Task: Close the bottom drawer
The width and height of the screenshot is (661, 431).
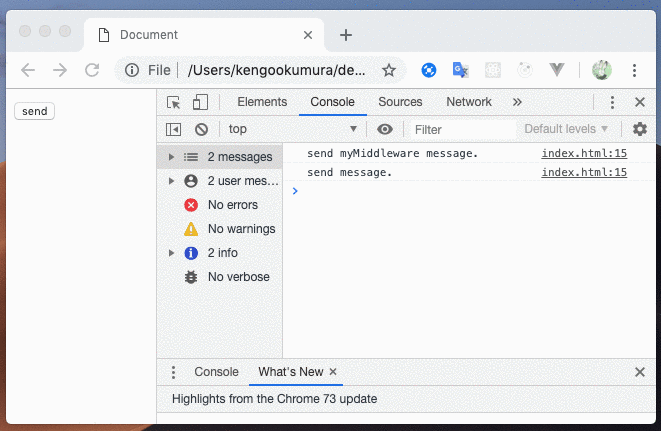Action: 640,372
